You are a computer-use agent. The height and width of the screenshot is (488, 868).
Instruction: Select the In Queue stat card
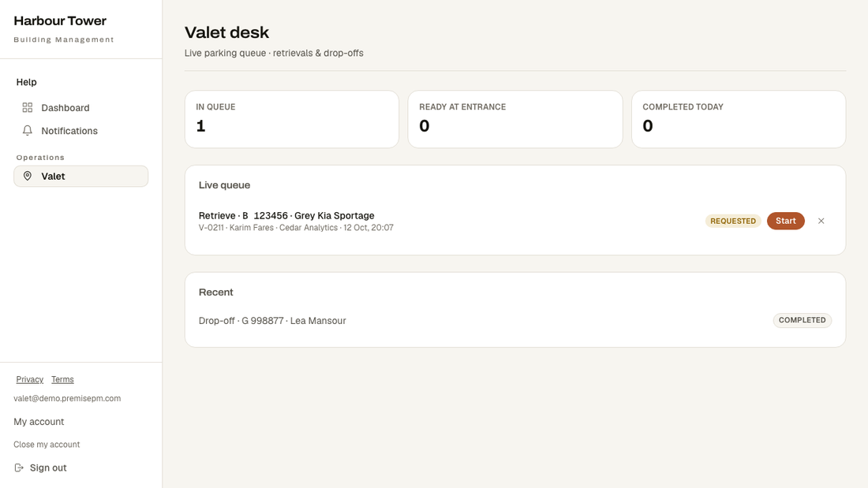[292, 119]
